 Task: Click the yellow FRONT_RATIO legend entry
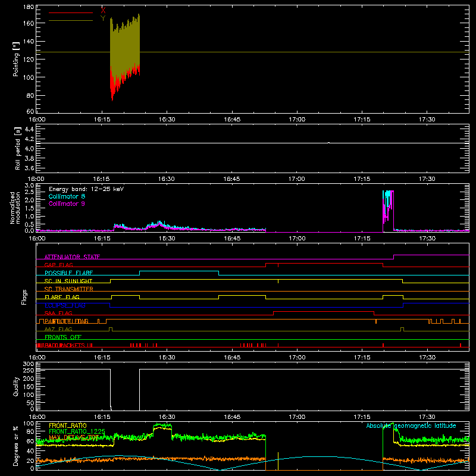68,425
